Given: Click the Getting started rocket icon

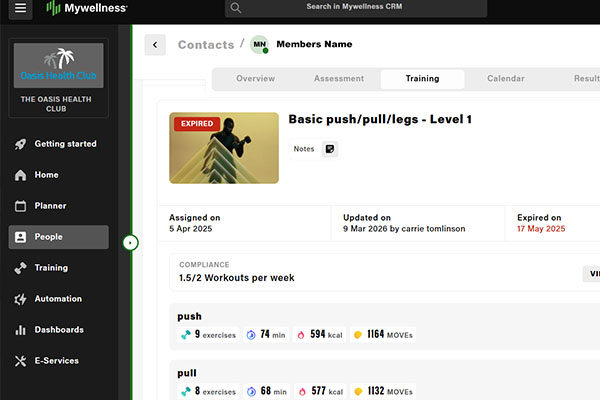Looking at the screenshot, I should [x=21, y=144].
